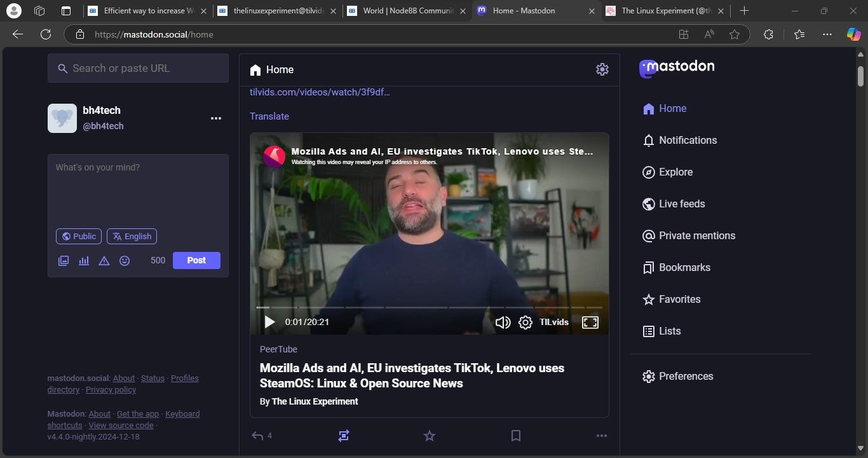Open Lists page
868x458 pixels.
tap(661, 331)
